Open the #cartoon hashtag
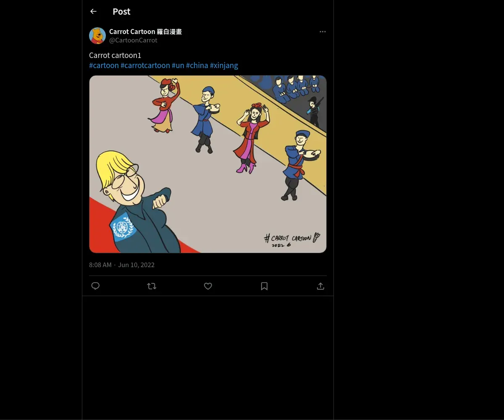 click(104, 66)
